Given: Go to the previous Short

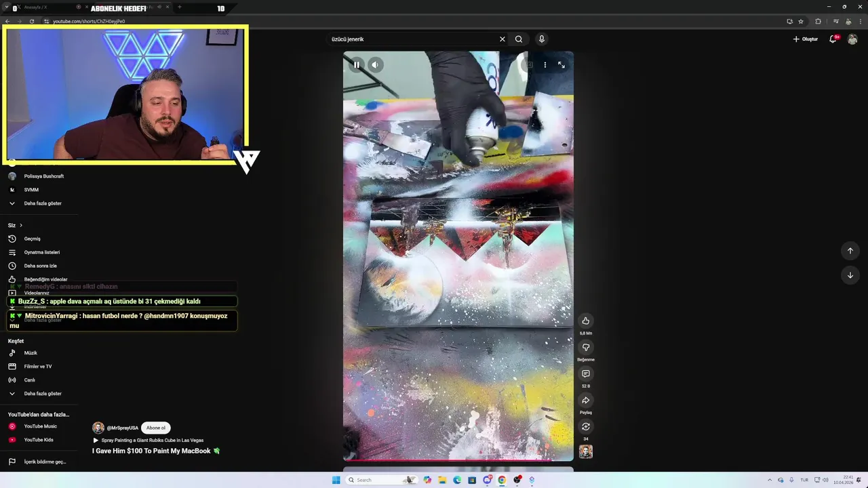Looking at the screenshot, I should click(850, 251).
